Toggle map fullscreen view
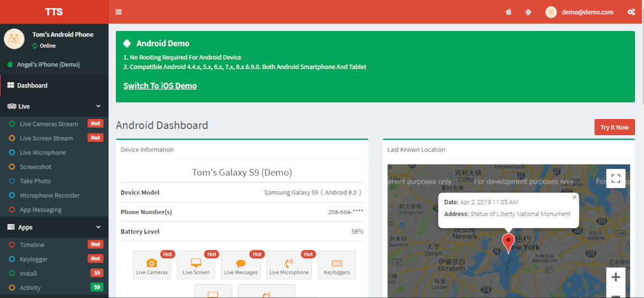 tap(616, 178)
